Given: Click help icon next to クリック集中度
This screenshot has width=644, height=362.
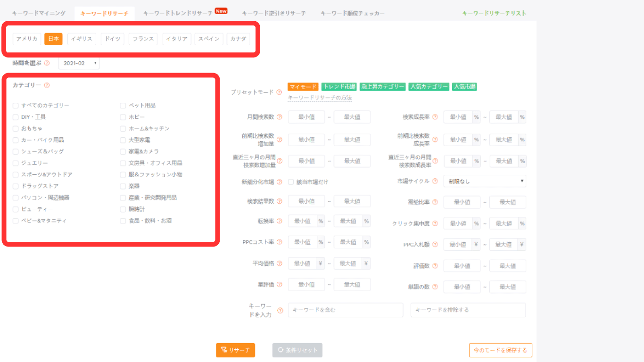Looking at the screenshot, I should pos(435,223).
